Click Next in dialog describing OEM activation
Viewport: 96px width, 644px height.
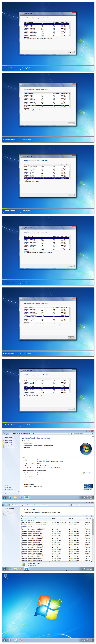(x=71, y=337)
